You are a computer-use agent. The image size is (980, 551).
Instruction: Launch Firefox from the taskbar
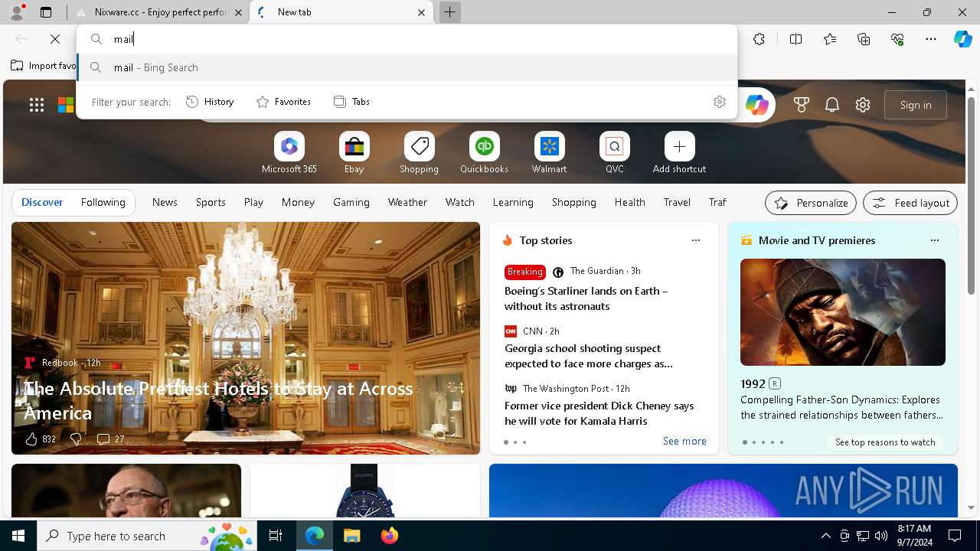pos(389,536)
